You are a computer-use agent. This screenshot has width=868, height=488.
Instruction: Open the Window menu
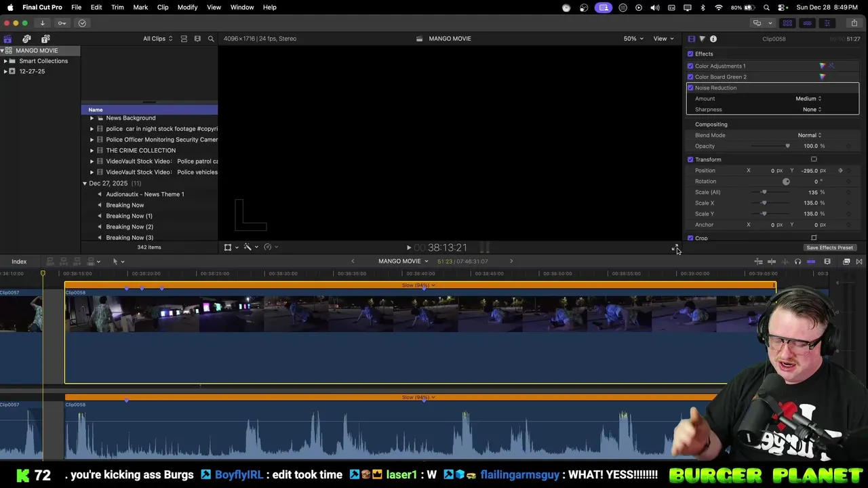pyautogui.click(x=242, y=7)
